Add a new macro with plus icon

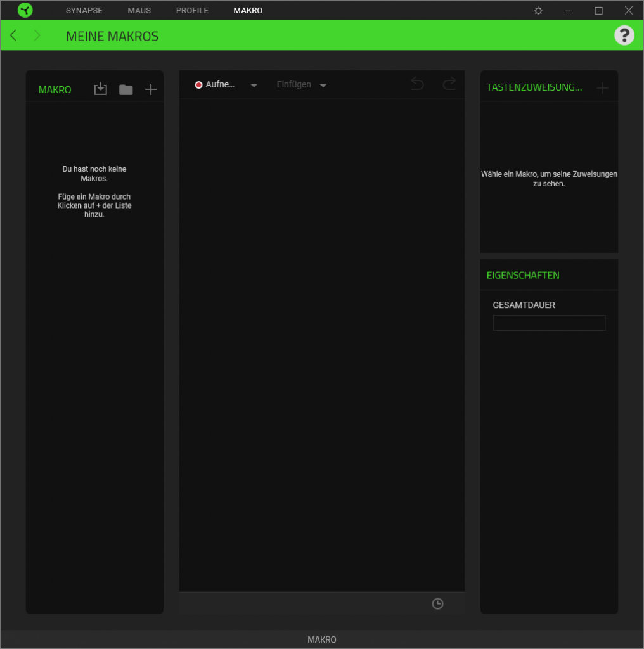click(151, 89)
